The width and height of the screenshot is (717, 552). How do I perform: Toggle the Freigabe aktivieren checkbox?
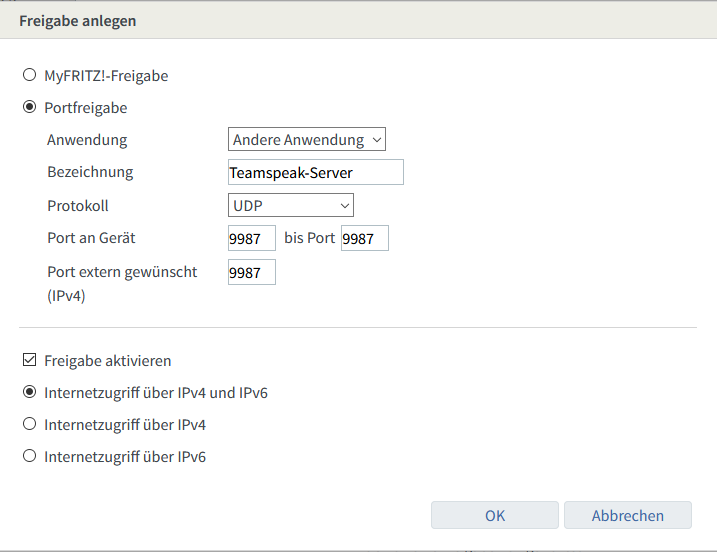point(30,361)
